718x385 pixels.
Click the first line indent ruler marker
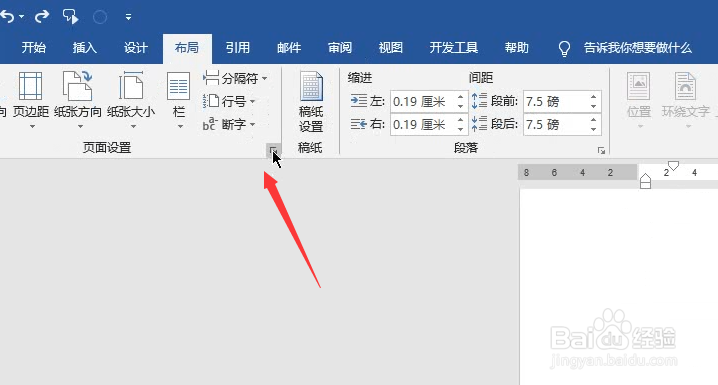tap(673, 165)
